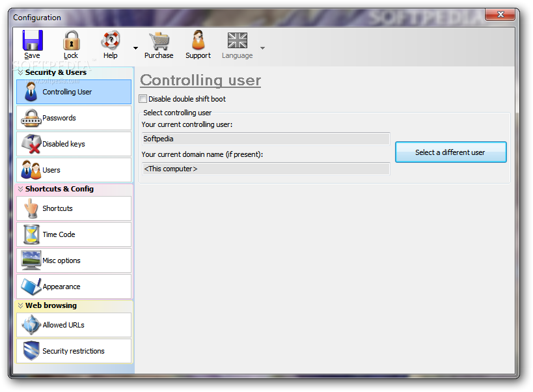Open the Disabled keys section

[x=74, y=144]
